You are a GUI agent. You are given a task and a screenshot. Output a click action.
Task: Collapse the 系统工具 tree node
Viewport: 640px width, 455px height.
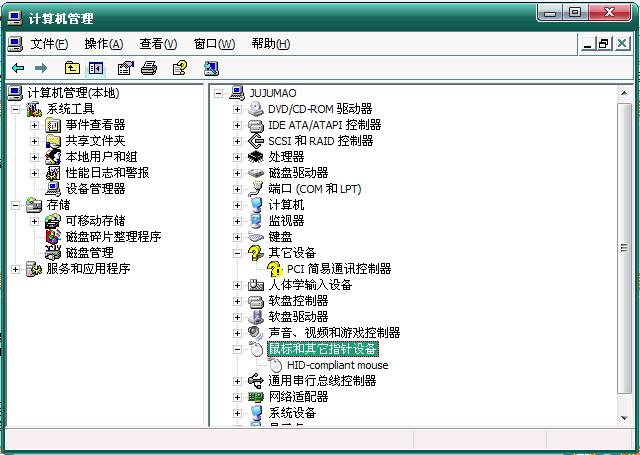click(x=16, y=109)
